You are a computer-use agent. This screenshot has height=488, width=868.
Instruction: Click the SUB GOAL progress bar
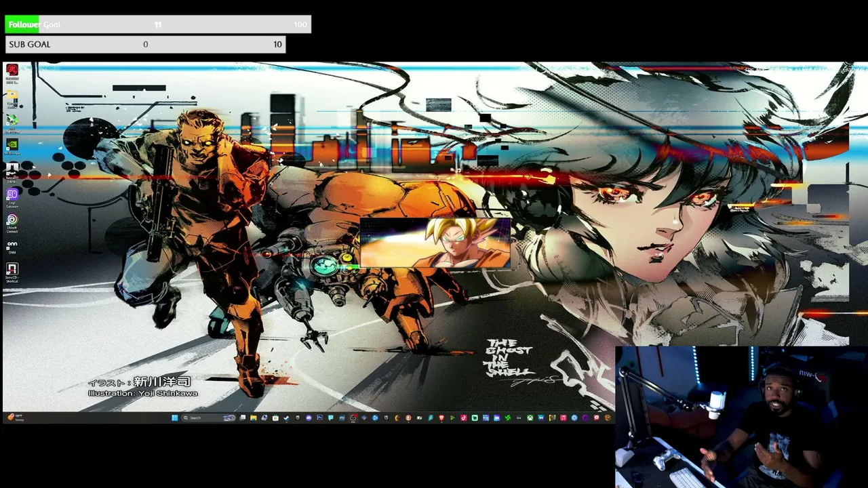coord(145,45)
